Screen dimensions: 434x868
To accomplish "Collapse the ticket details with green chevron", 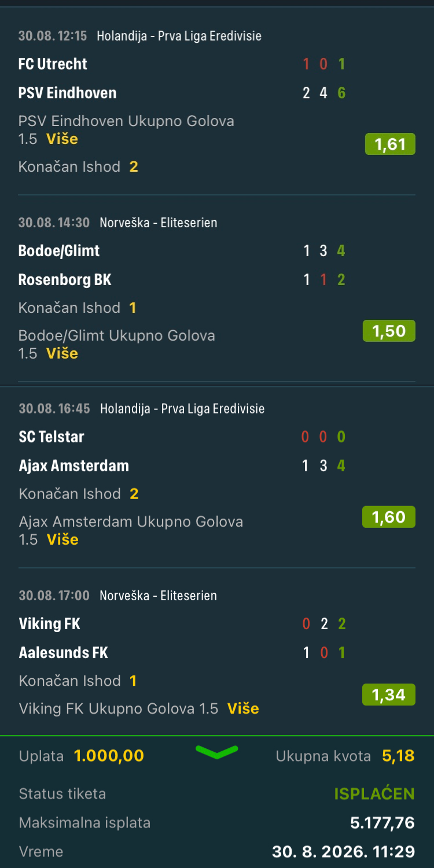I will click(x=217, y=752).
